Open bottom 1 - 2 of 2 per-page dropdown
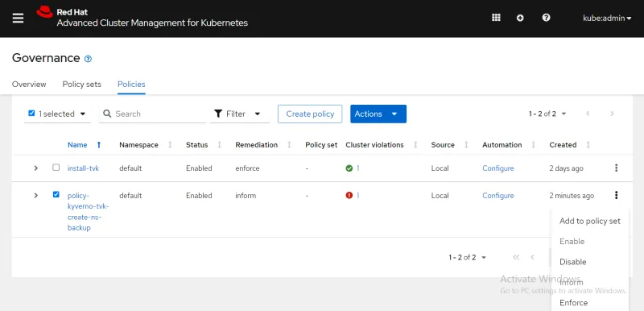The width and height of the screenshot is (644, 311). [468, 258]
